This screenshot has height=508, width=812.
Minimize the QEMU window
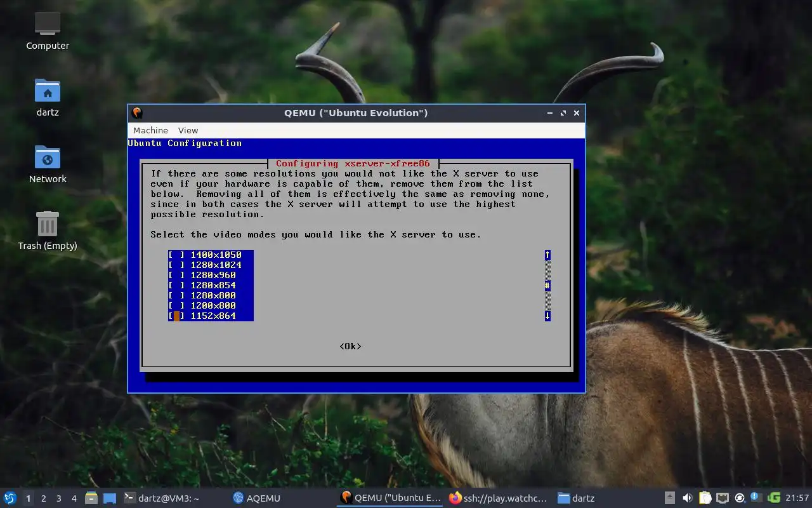point(550,113)
